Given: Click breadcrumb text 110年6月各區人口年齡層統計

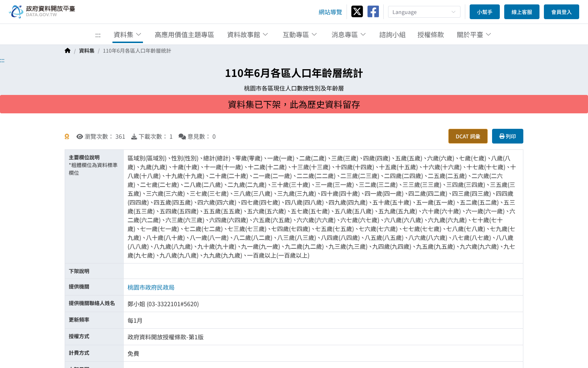Looking at the screenshot, I should point(137,51).
